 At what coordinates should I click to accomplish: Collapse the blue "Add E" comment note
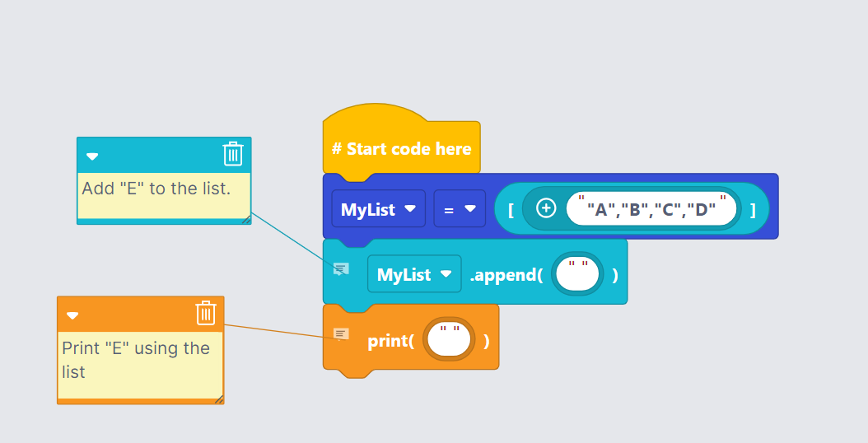[x=92, y=156]
